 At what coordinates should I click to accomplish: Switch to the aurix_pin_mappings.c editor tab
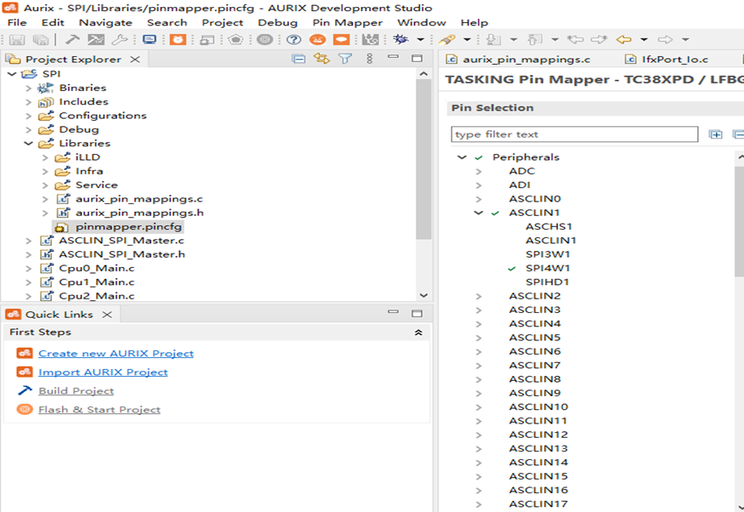point(526,59)
